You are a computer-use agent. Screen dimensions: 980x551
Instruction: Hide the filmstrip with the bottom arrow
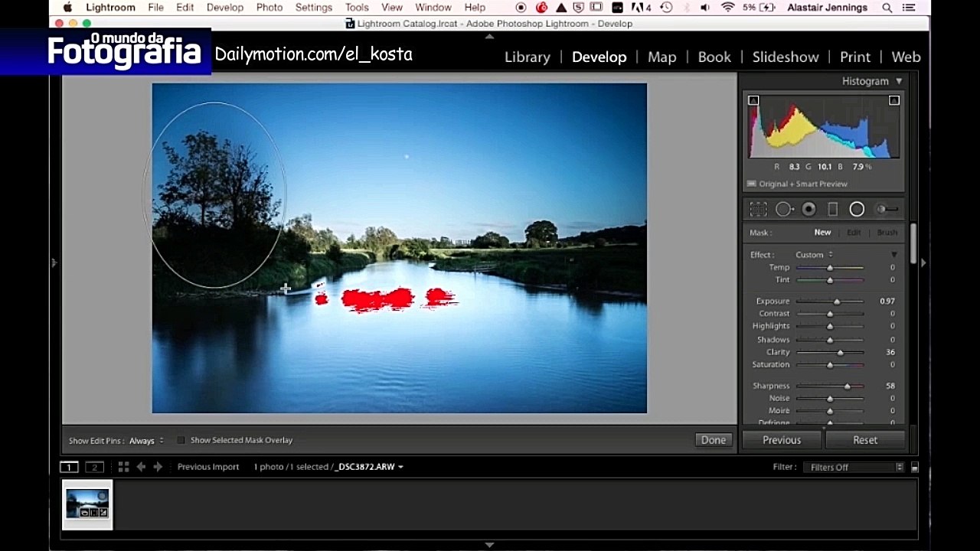(489, 545)
